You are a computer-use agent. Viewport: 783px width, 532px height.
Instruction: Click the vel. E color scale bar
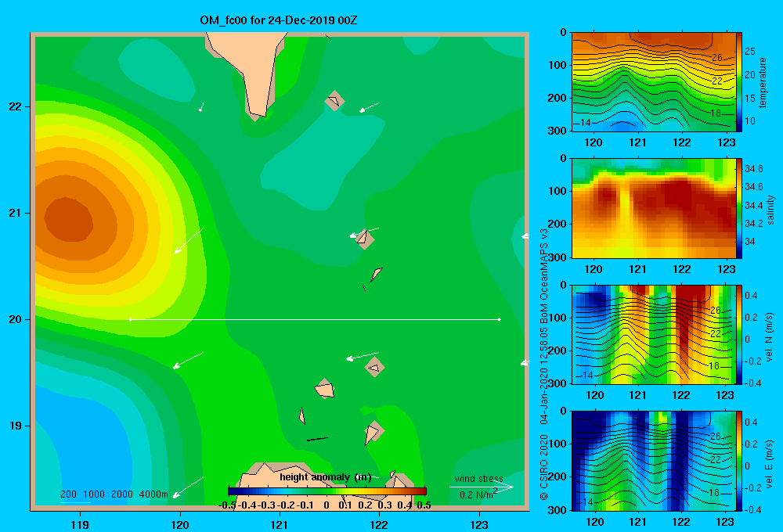point(739,461)
